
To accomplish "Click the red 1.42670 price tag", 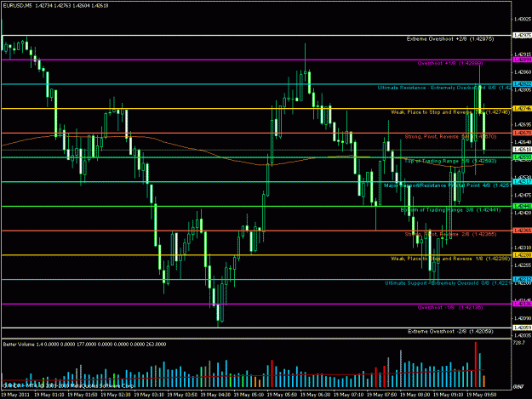I will (x=522, y=133).
